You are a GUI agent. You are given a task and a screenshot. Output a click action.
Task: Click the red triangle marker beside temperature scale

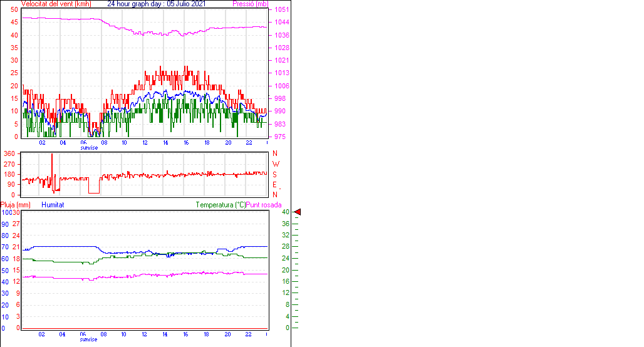[x=298, y=212]
